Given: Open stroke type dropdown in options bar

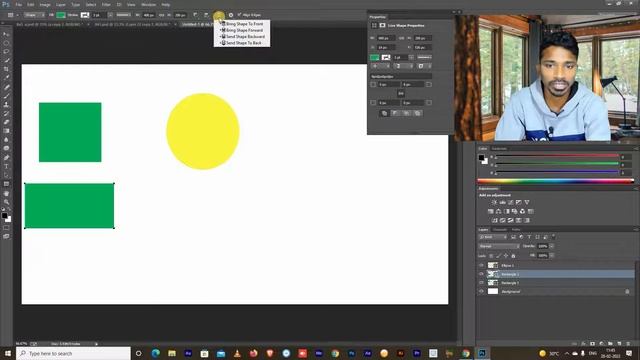Looking at the screenshot, I should (123, 15).
